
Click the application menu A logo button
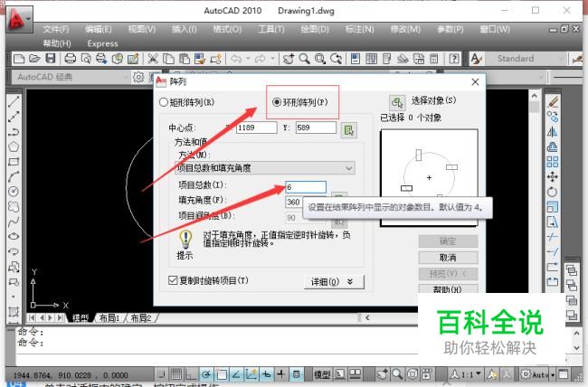coord(17,18)
